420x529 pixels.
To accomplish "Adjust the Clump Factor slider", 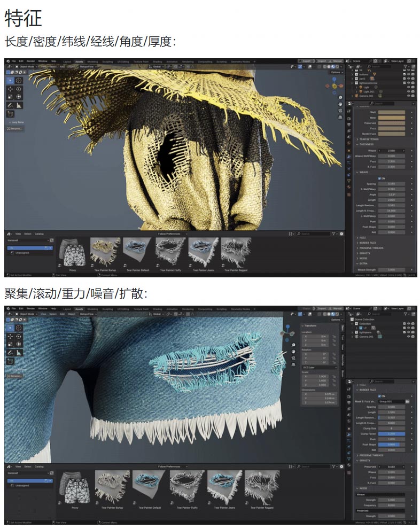I will [x=393, y=434].
